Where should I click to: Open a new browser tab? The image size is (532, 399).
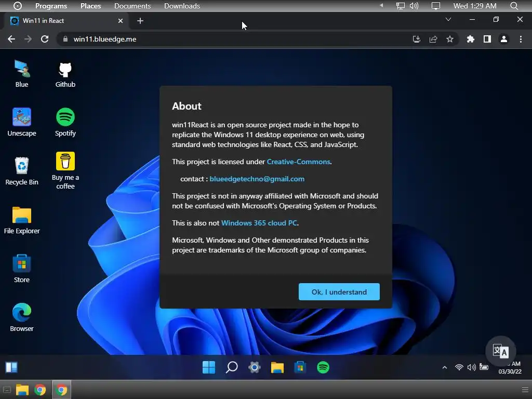click(140, 21)
